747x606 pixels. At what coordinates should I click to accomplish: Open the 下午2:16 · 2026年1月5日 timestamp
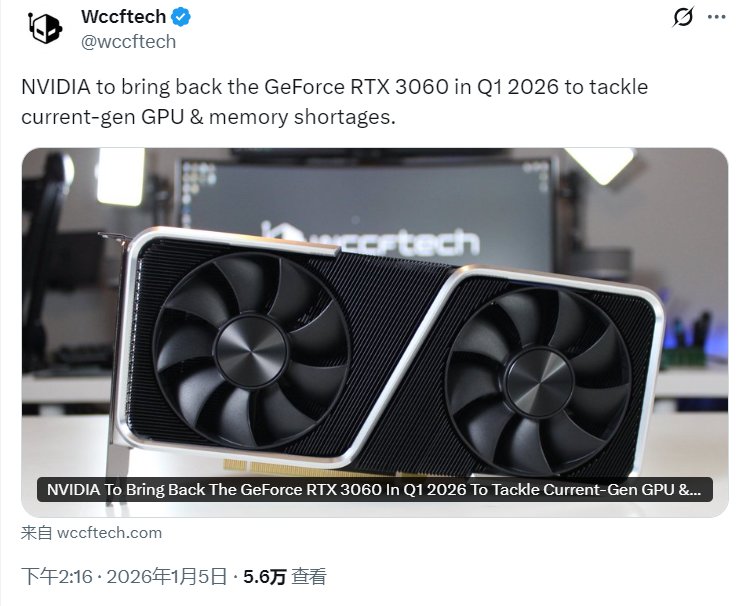[x=124, y=576]
